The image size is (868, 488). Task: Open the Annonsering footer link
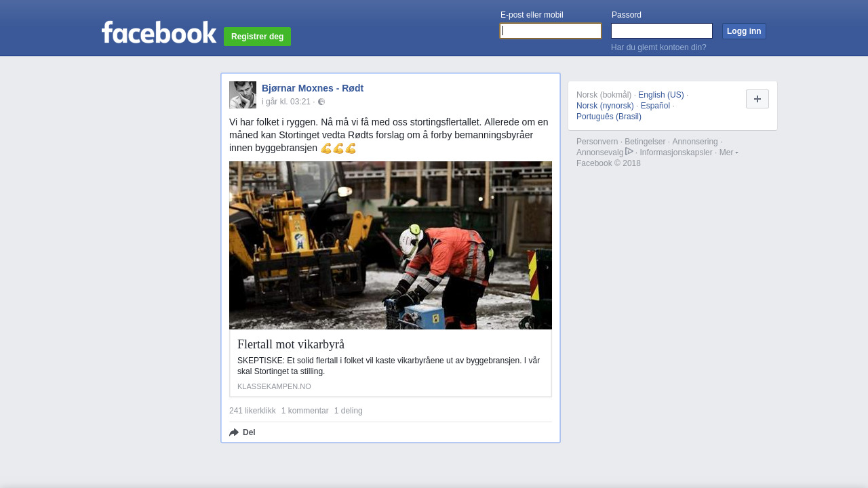click(695, 142)
